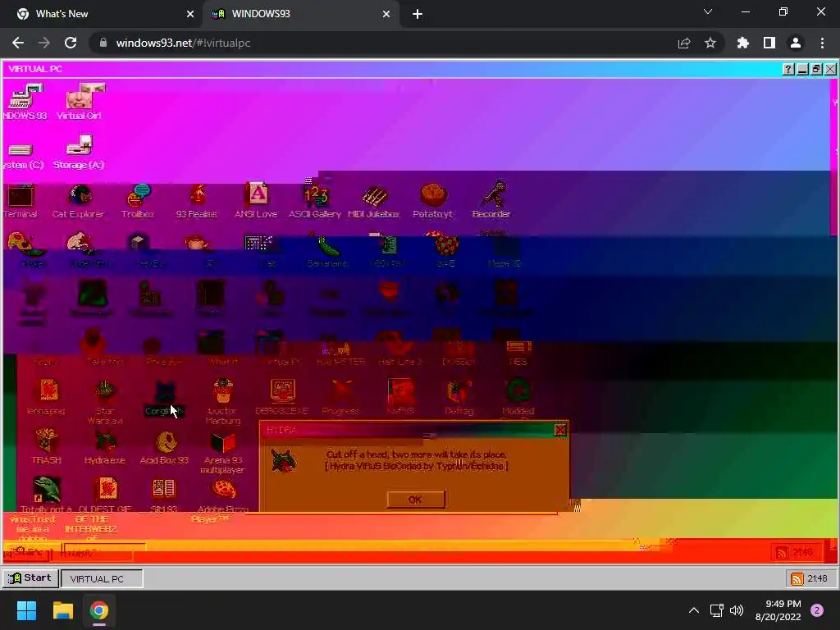Show hidden system tray icons
Viewport: 840px width, 630px height.
click(694, 610)
